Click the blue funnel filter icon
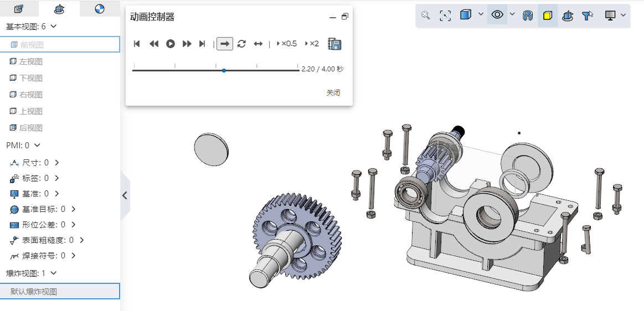Image resolution: width=644 pixels, height=311 pixels. coord(588,15)
